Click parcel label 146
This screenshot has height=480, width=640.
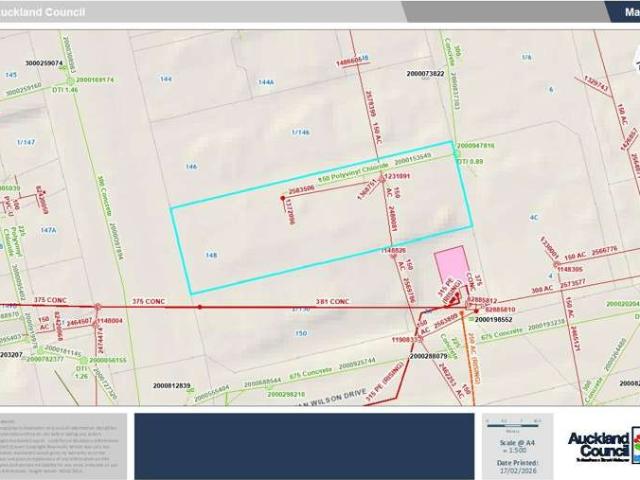pyautogui.click(x=191, y=167)
